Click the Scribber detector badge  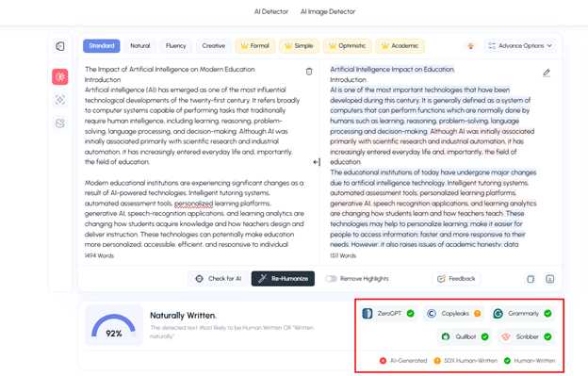tap(526, 336)
